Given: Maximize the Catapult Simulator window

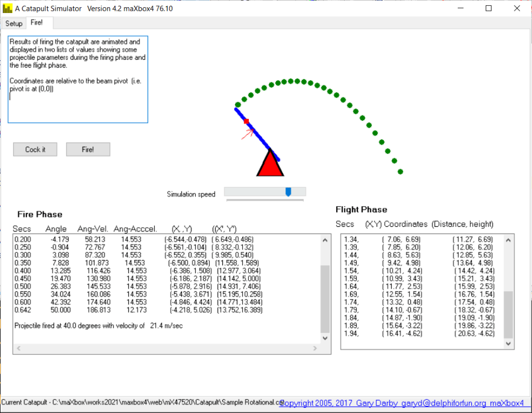Looking at the screenshot, I should (x=488, y=8).
